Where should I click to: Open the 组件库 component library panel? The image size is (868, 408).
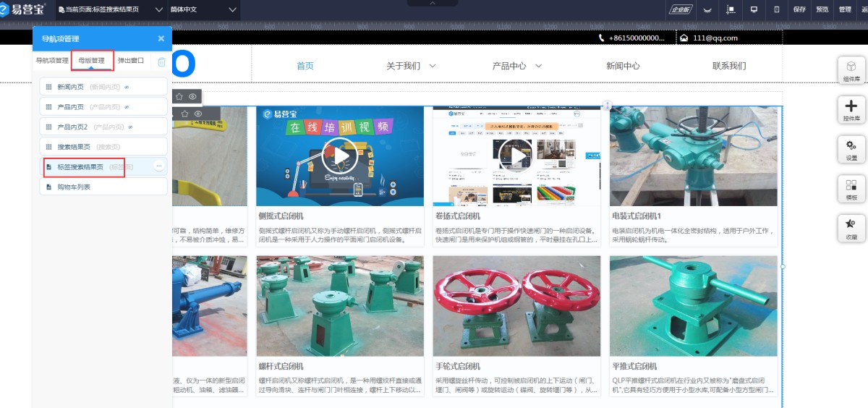pyautogui.click(x=851, y=70)
